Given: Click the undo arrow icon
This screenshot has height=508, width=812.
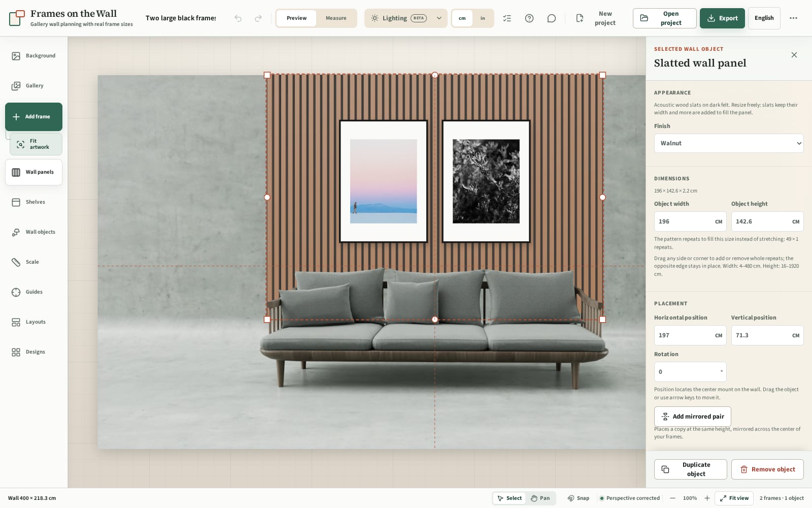Looking at the screenshot, I should 238,18.
